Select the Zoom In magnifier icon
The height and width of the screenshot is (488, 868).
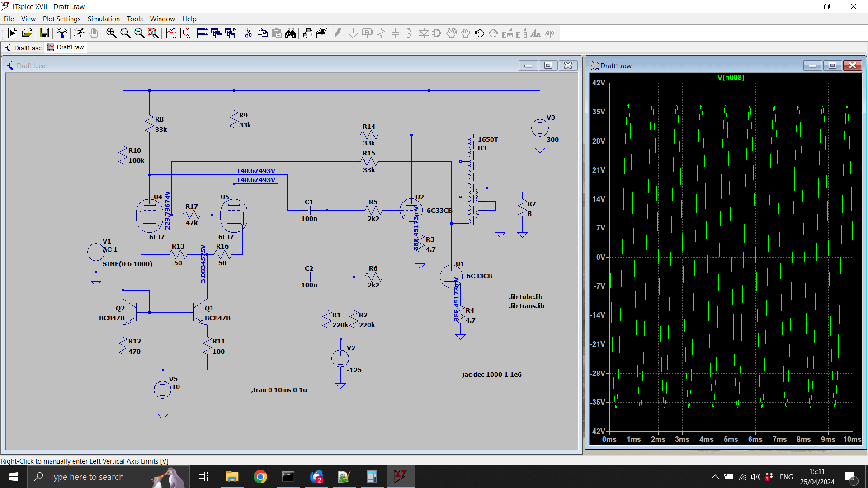111,33
